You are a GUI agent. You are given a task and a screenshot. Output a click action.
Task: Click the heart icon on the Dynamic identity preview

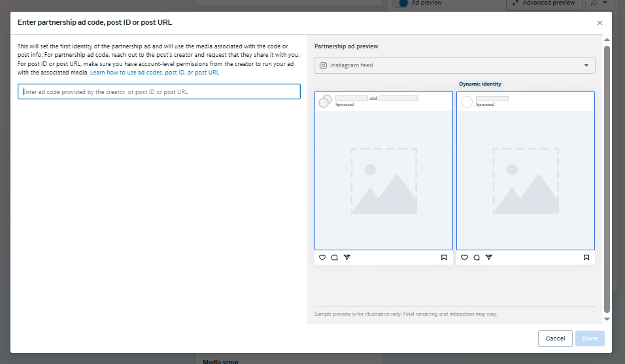464,257
